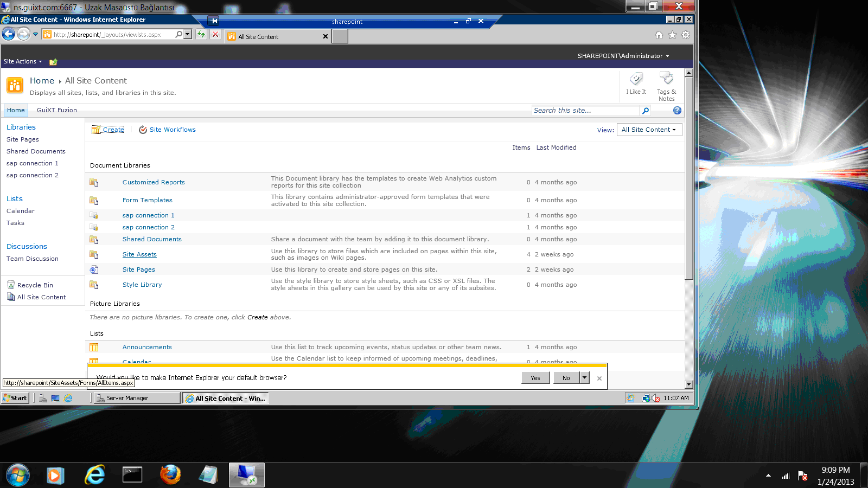
Task: Select the GuiXT Fuzion navigation tab
Action: (x=57, y=110)
